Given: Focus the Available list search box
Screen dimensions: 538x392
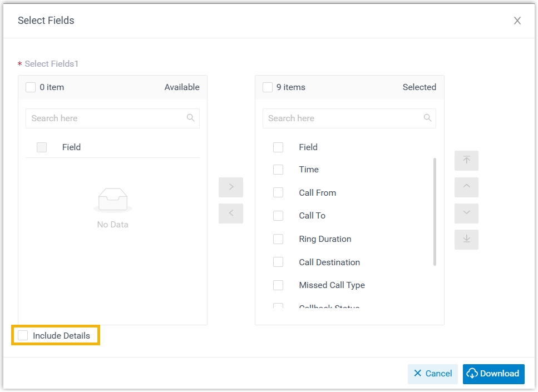Looking at the screenshot, I should click(x=106, y=118).
